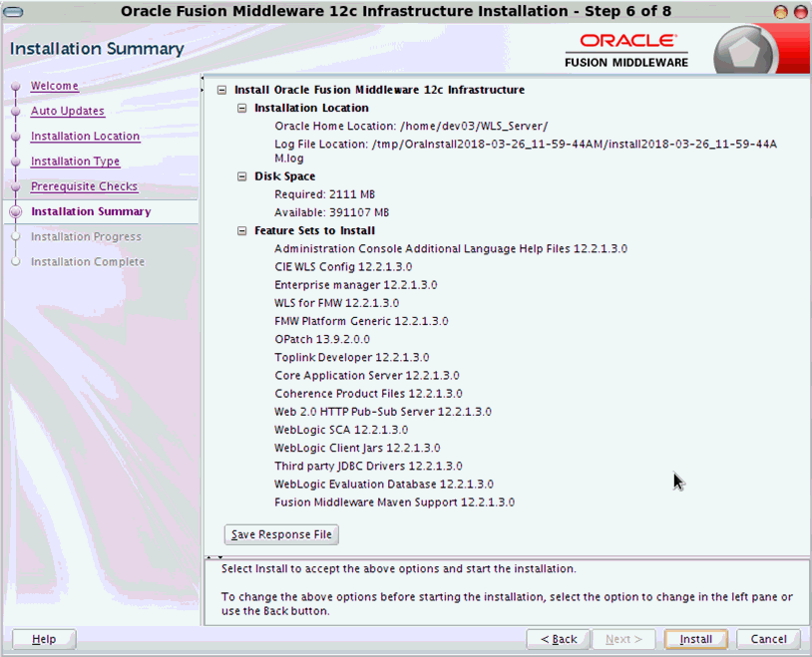Select CIE WLS Config 12.2.1.3.0
The width and height of the screenshot is (812, 657).
[343, 267]
